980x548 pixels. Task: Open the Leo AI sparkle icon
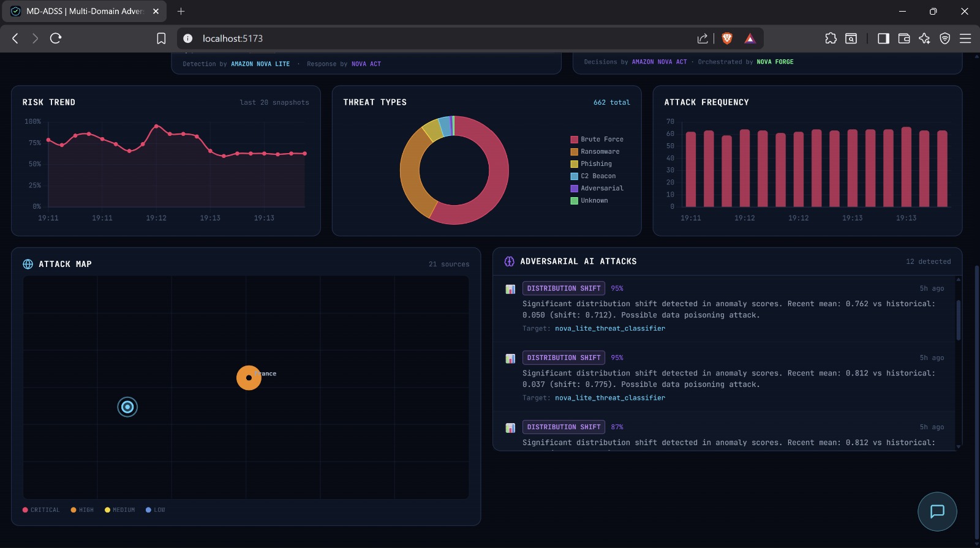click(924, 39)
